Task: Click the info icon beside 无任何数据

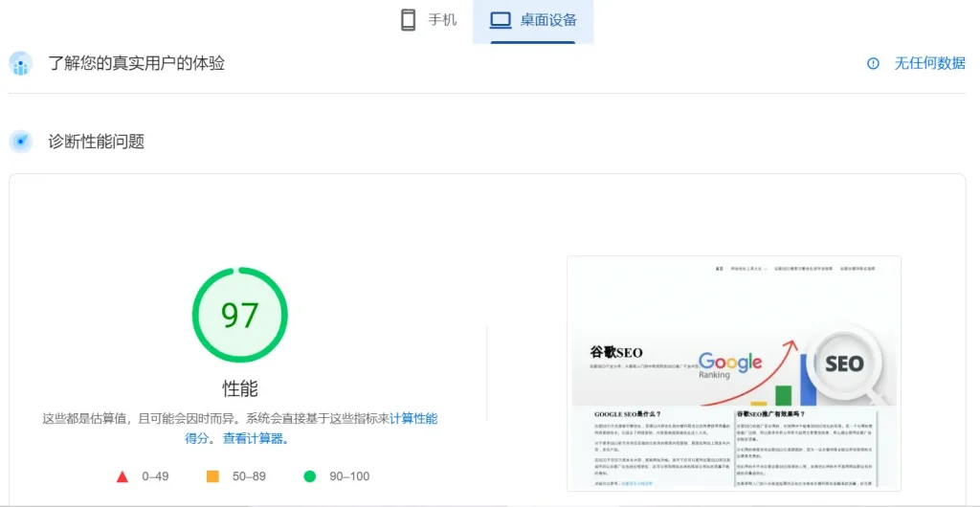Action: (x=873, y=63)
